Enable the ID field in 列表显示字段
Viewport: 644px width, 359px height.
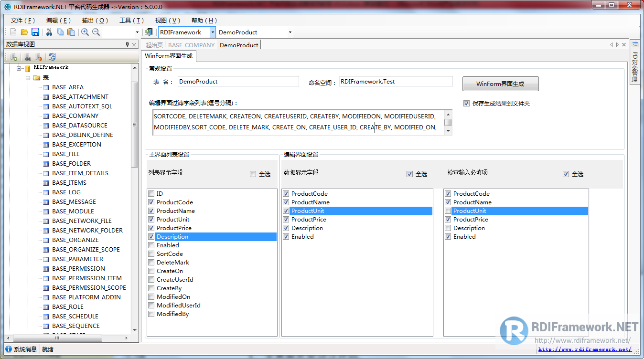pyautogui.click(x=151, y=193)
